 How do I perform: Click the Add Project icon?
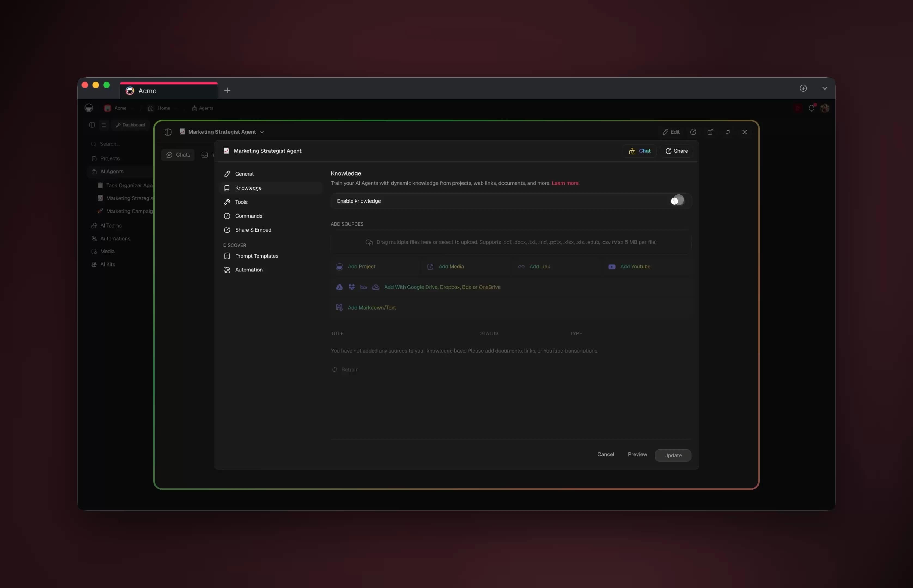coord(339,267)
